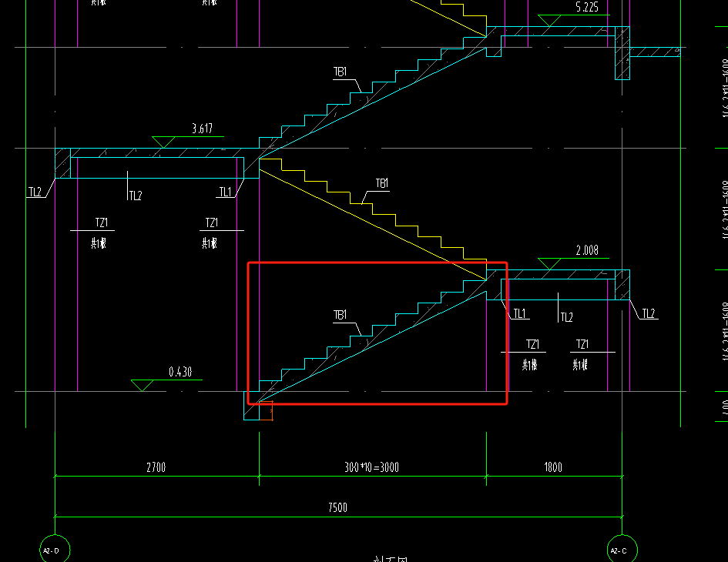Click the 300*10=3000 dimension text
This screenshot has width=728, height=562.
click(371, 467)
